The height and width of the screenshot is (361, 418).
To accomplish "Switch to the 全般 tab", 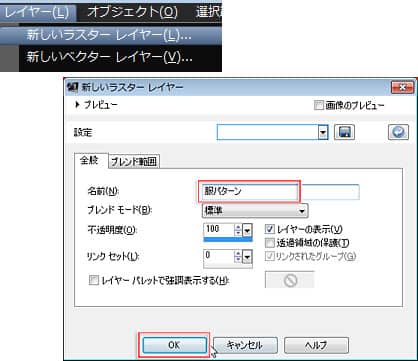I will pos(90,160).
